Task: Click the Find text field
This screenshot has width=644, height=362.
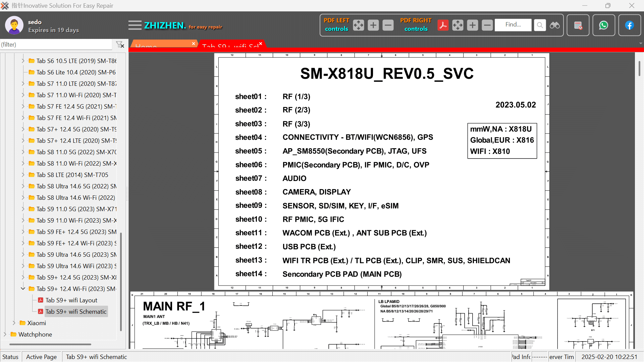Action: coord(513,25)
